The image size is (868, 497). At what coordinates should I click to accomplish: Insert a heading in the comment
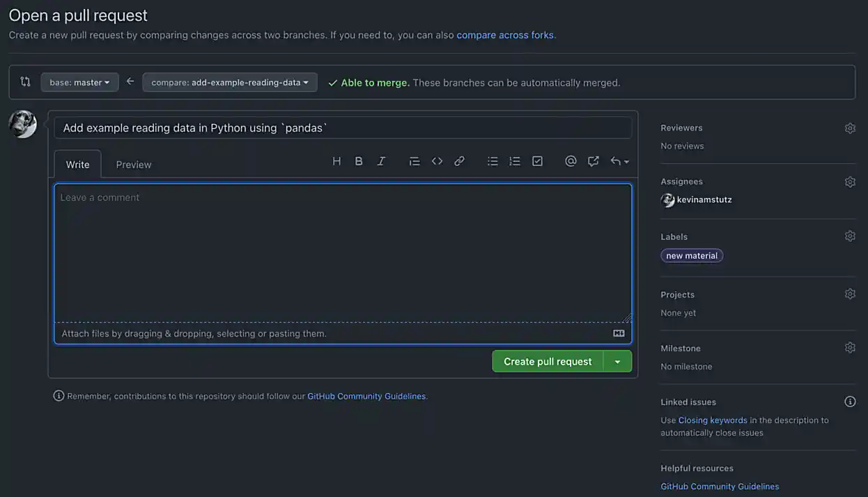pyautogui.click(x=336, y=161)
